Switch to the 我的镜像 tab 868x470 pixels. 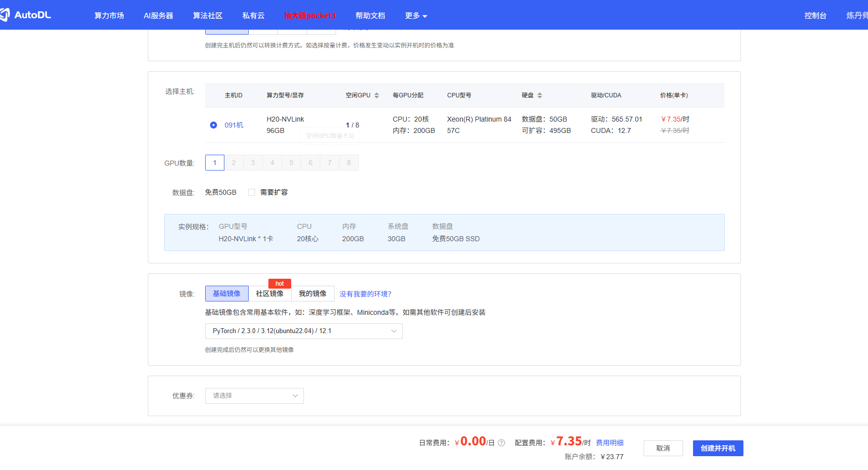313,293
